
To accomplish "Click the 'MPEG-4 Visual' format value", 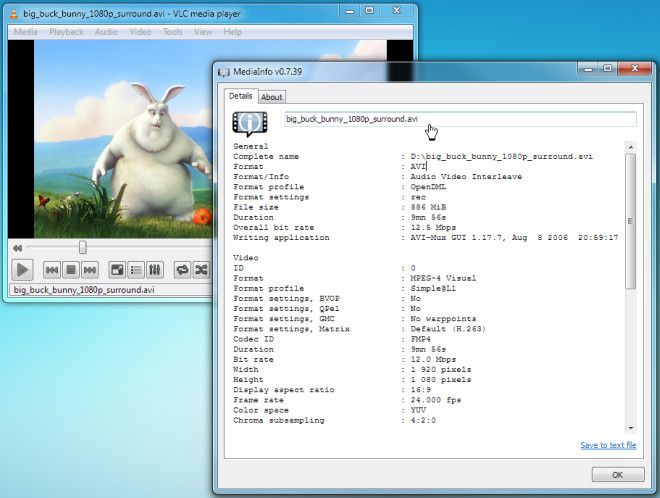I will tap(444, 278).
